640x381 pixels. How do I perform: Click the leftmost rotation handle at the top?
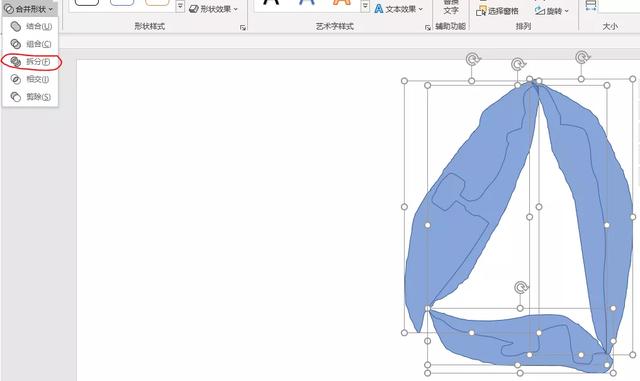[473, 59]
